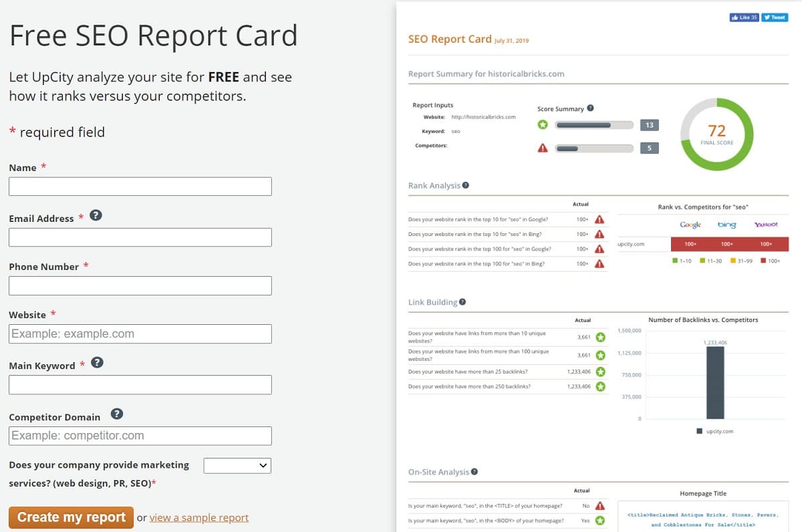The image size is (802, 532).
Task: Click the olive 11-30 legend swatch
Action: point(702,261)
